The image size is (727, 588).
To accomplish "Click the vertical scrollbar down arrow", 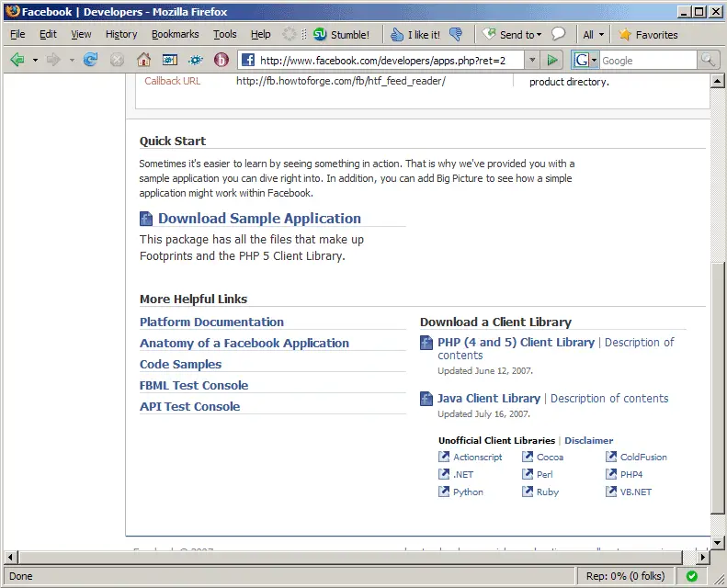I will [x=717, y=543].
